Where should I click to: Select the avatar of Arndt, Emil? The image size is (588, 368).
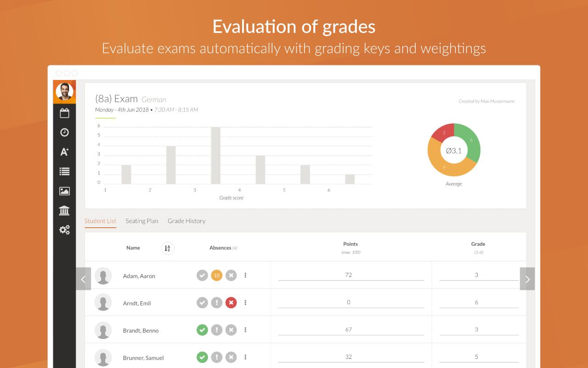(103, 303)
